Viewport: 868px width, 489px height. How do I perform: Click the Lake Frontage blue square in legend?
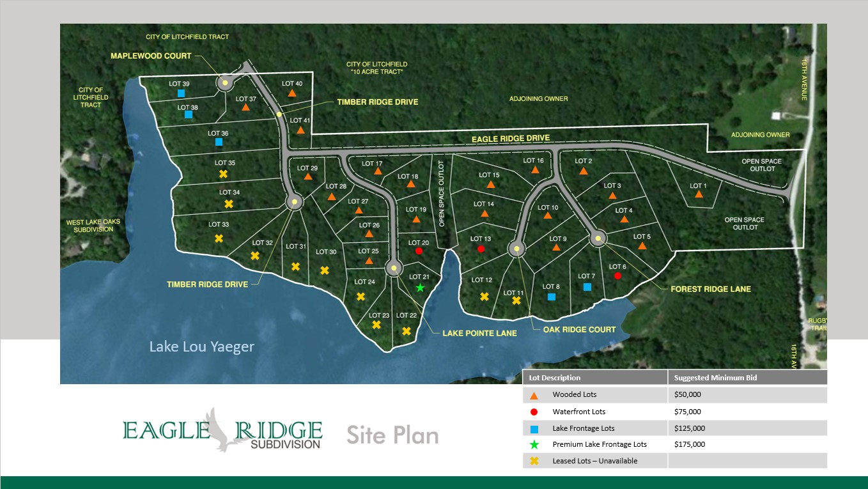click(534, 428)
